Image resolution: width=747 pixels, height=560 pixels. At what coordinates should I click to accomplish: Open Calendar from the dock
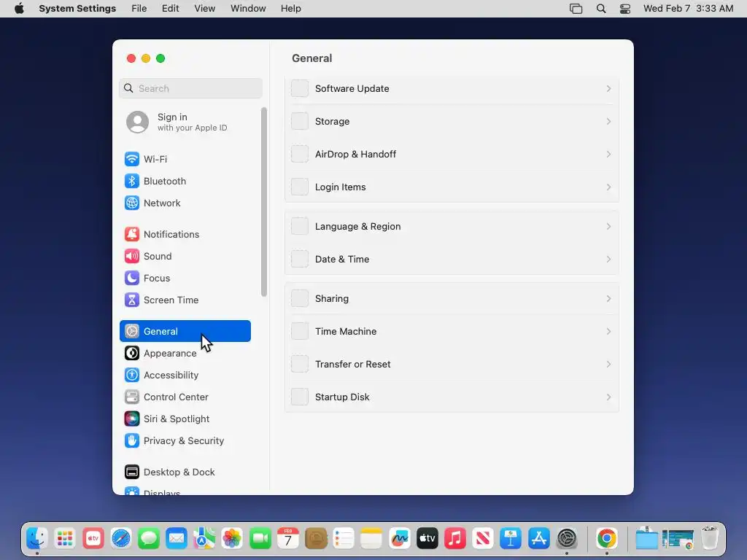288,539
